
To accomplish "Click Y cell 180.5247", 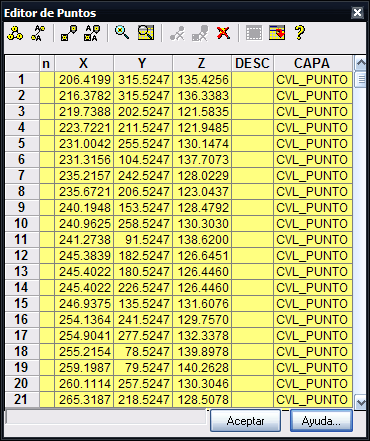I will tap(143, 271).
